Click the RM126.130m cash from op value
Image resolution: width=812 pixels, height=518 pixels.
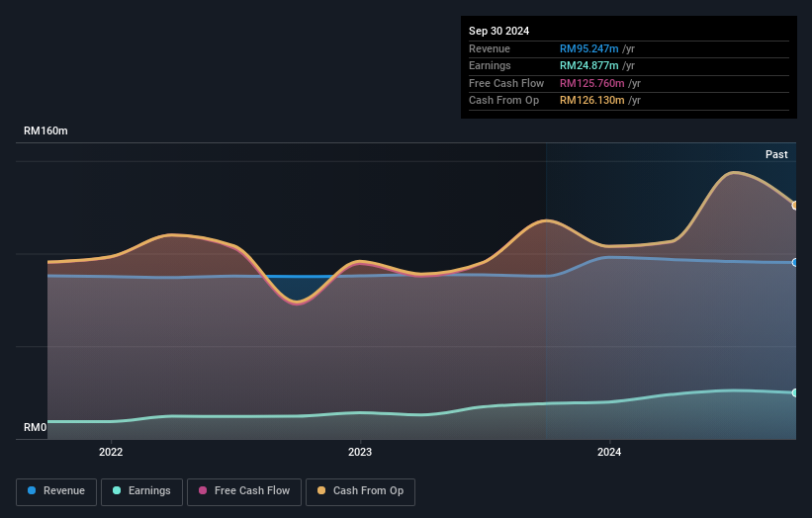[x=591, y=101]
